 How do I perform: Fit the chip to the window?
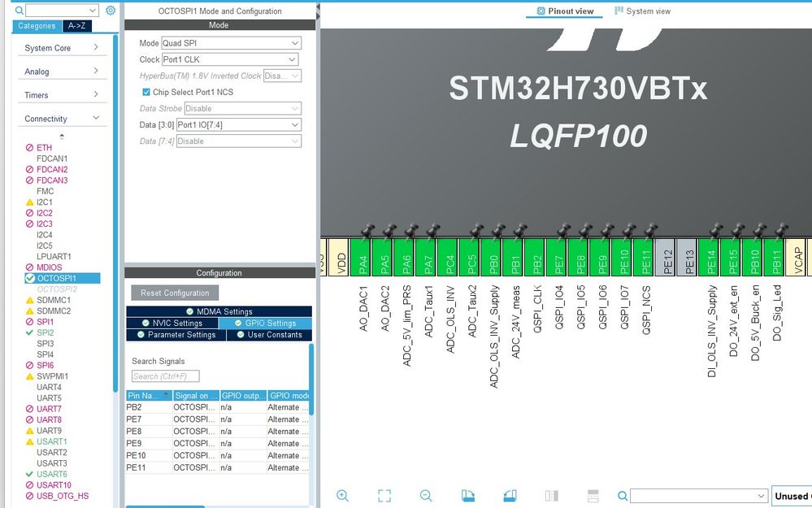tap(384, 496)
